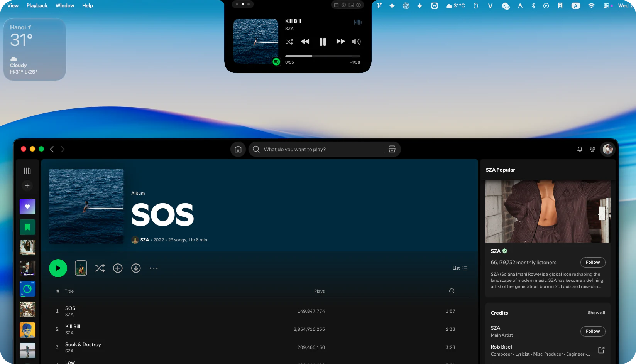Follow SZA in the artist card
The width and height of the screenshot is (636, 364).
point(593,262)
